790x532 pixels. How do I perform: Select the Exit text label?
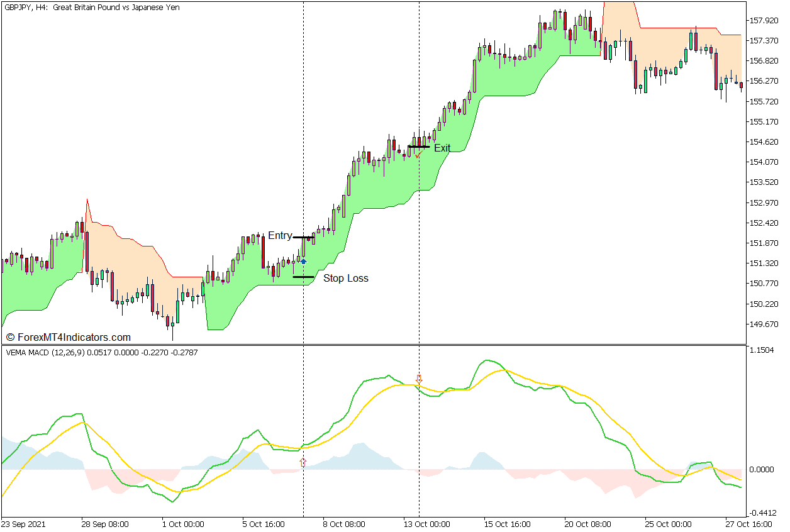point(442,148)
